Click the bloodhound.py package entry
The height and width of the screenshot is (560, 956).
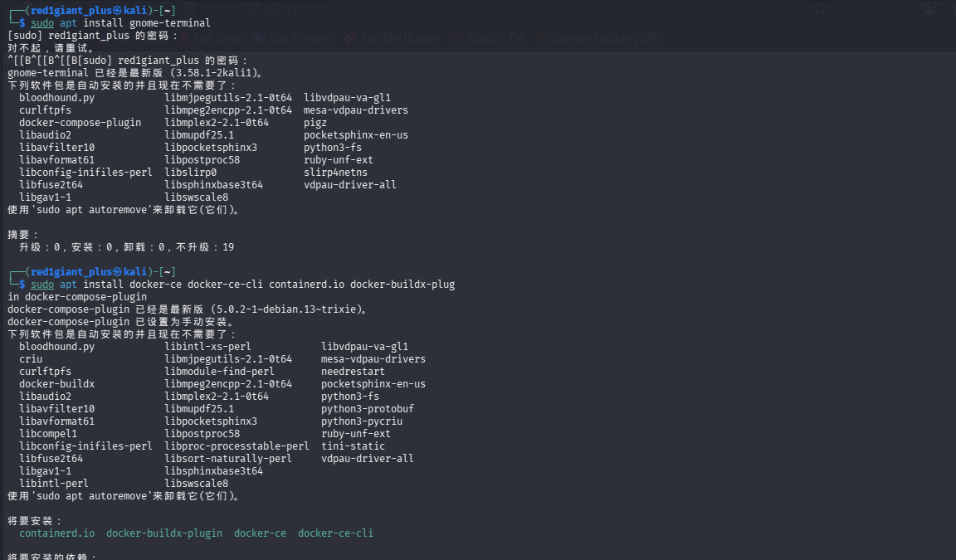click(x=56, y=97)
